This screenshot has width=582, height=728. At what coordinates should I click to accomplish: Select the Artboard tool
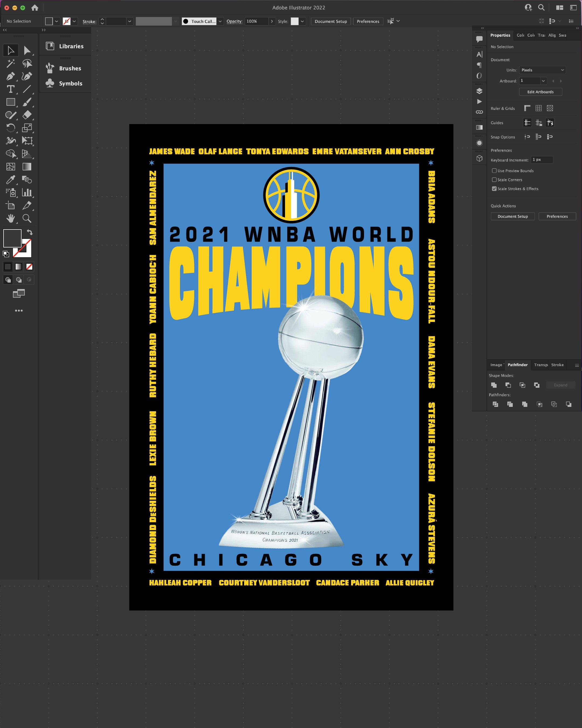[x=11, y=205]
